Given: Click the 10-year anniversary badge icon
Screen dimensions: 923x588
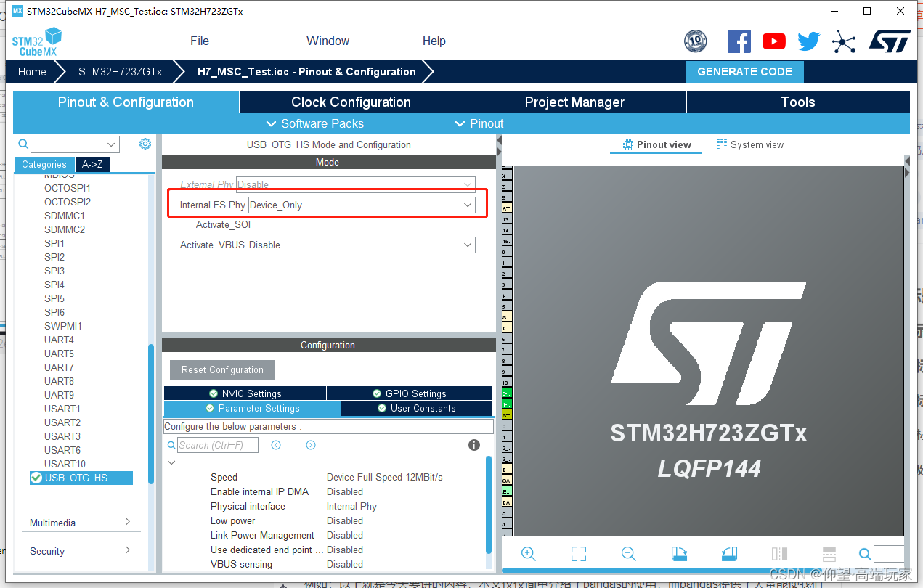Looking at the screenshot, I should click(696, 41).
